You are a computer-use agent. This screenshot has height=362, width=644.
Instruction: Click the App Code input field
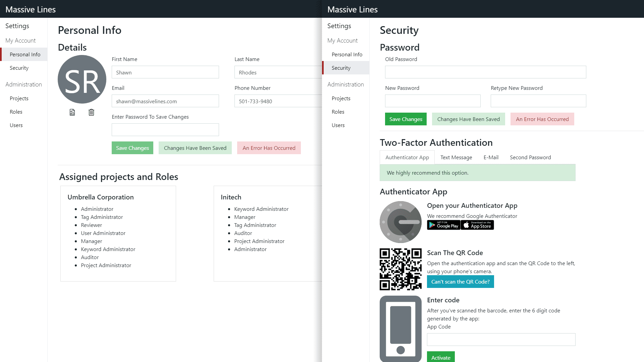501,340
